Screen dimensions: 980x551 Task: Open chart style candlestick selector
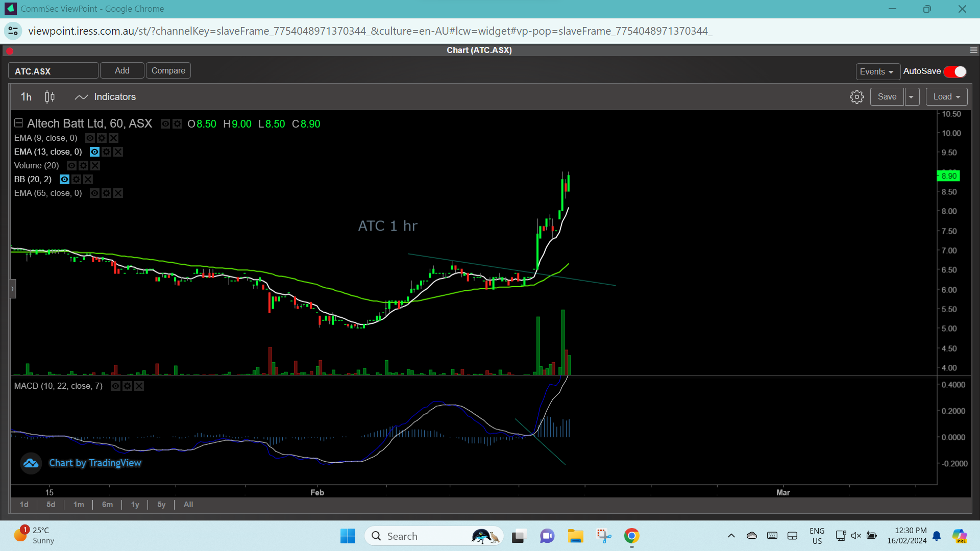pyautogui.click(x=50, y=97)
